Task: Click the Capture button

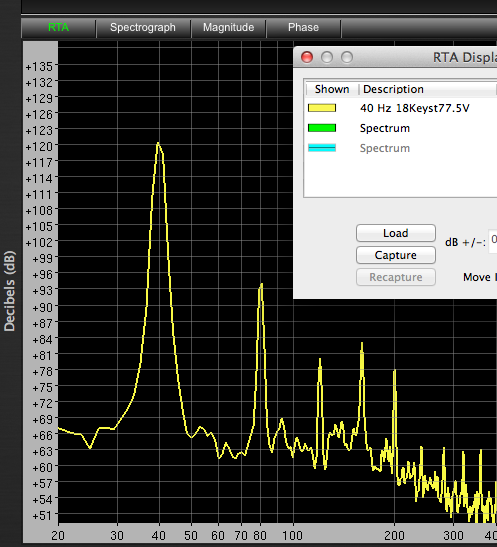Action: click(x=396, y=255)
